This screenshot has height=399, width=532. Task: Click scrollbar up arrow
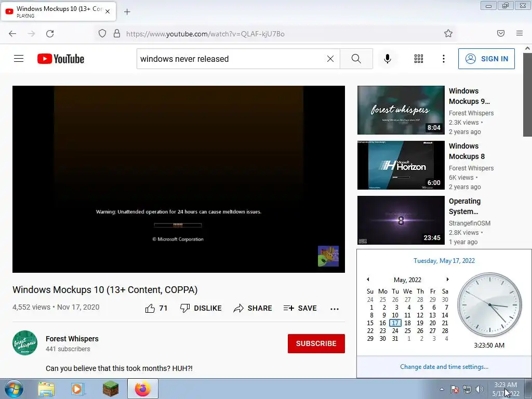(x=527, y=48)
